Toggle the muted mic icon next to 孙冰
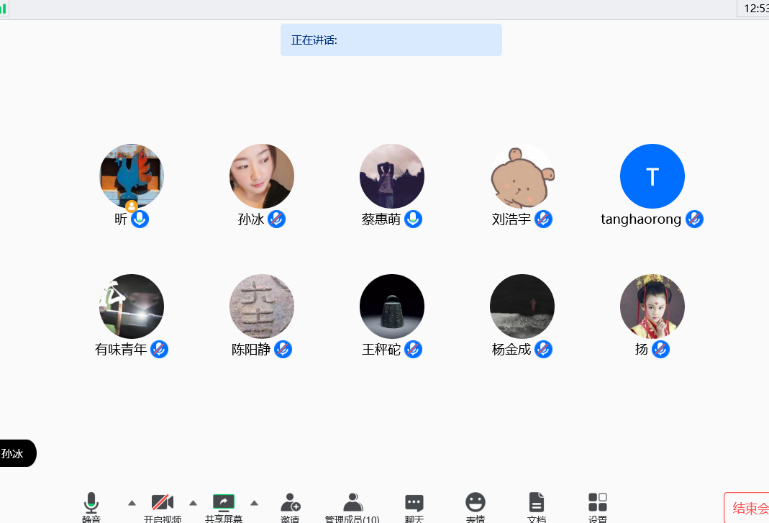The width and height of the screenshot is (769, 523). point(277,219)
